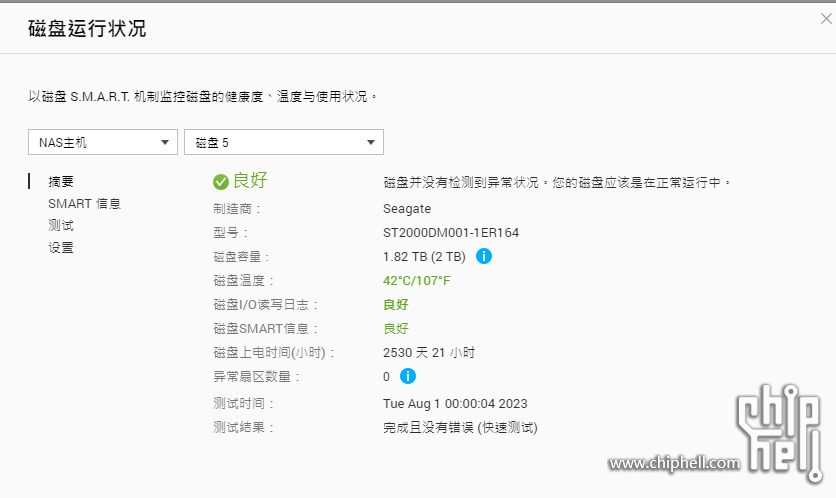Click the temperature value 42°C/107°F
The image size is (836, 498).
(416, 280)
